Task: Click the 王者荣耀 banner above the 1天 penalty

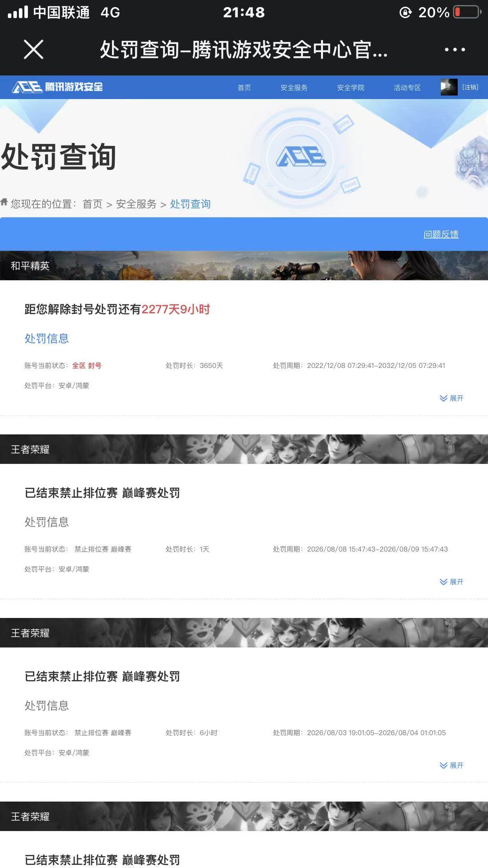Action: coord(244,449)
